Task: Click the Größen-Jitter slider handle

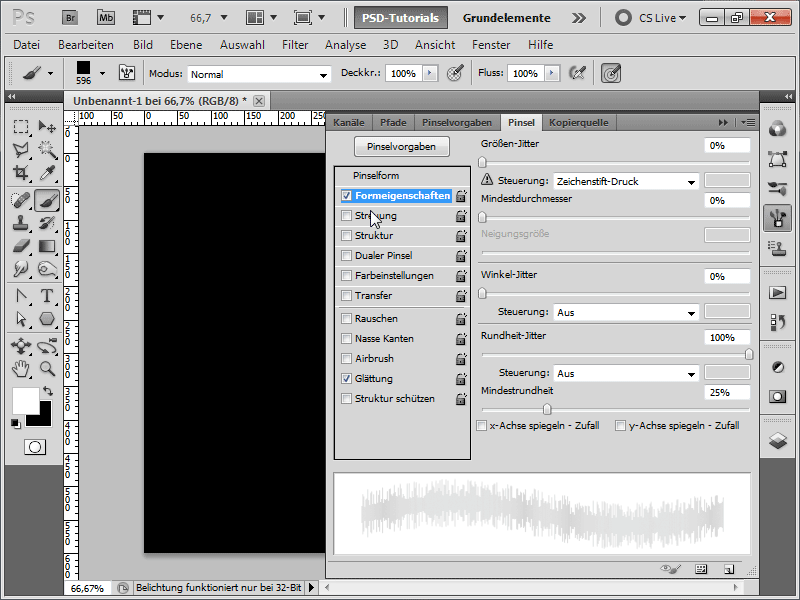Action: pos(482,162)
